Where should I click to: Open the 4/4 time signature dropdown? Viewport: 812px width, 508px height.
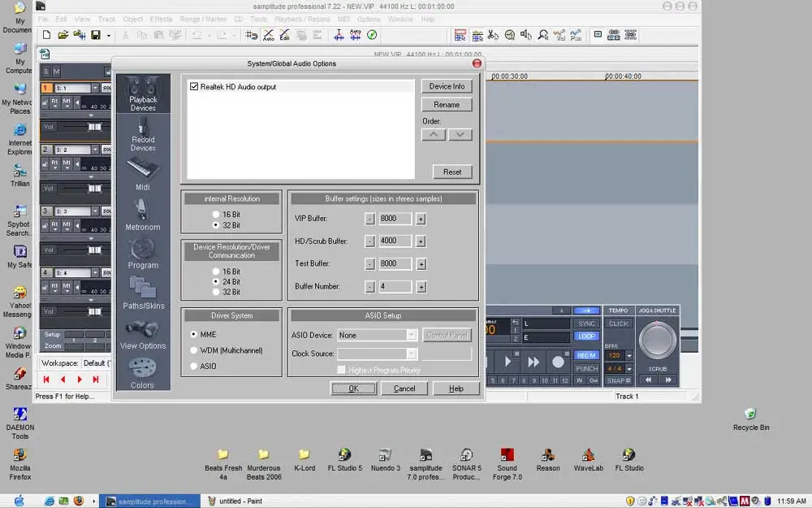tap(629, 368)
